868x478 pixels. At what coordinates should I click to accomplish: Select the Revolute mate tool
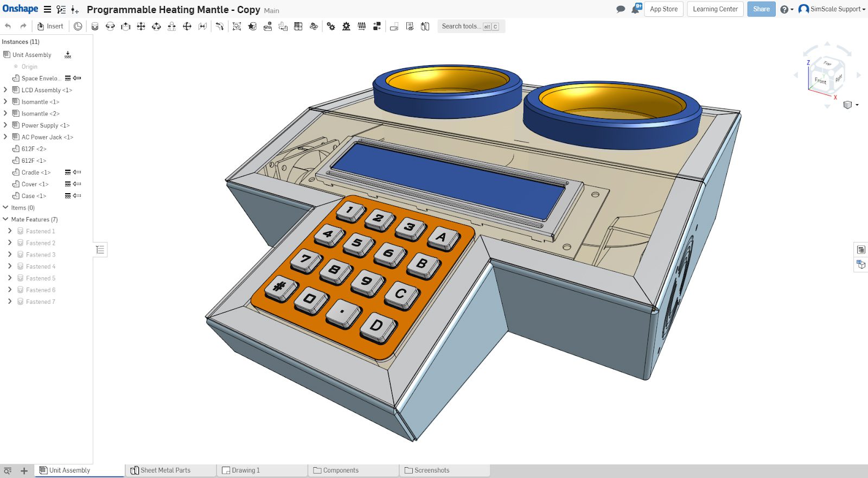110,26
